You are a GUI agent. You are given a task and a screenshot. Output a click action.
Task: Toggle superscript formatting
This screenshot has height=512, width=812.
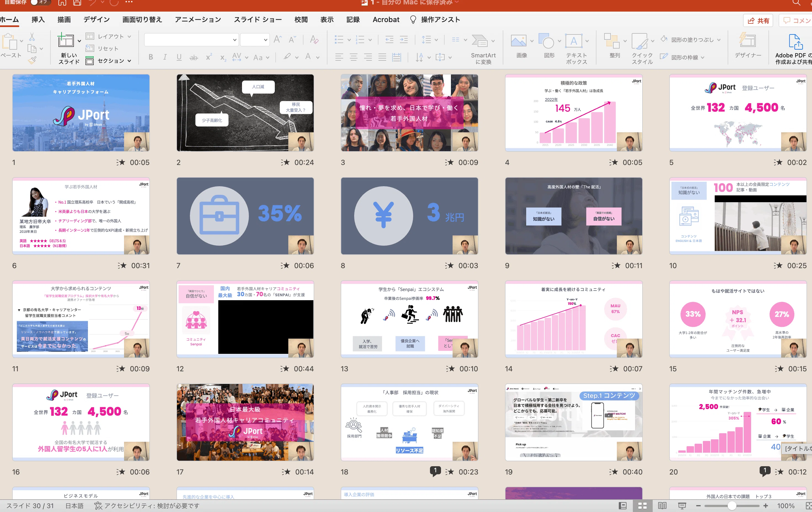209,57
